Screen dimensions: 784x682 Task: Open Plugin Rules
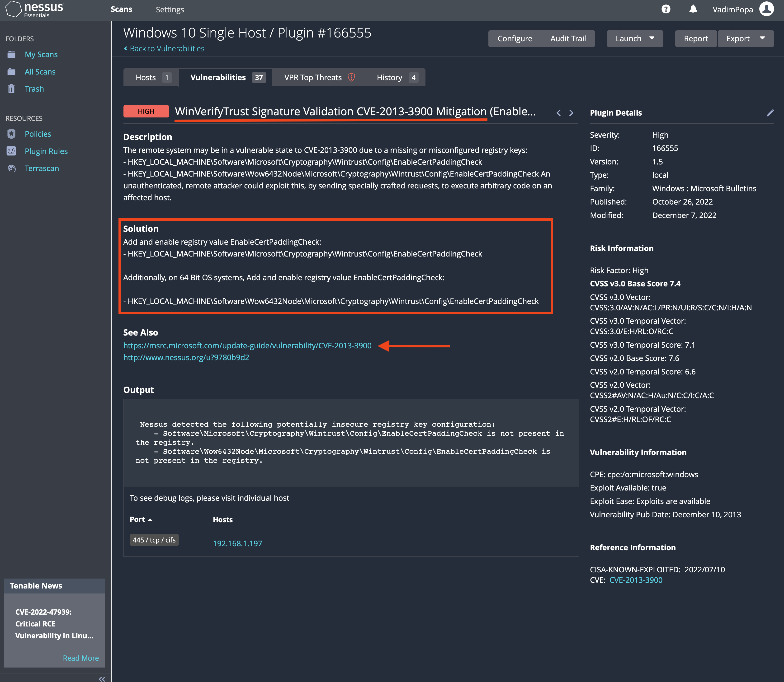(x=46, y=151)
